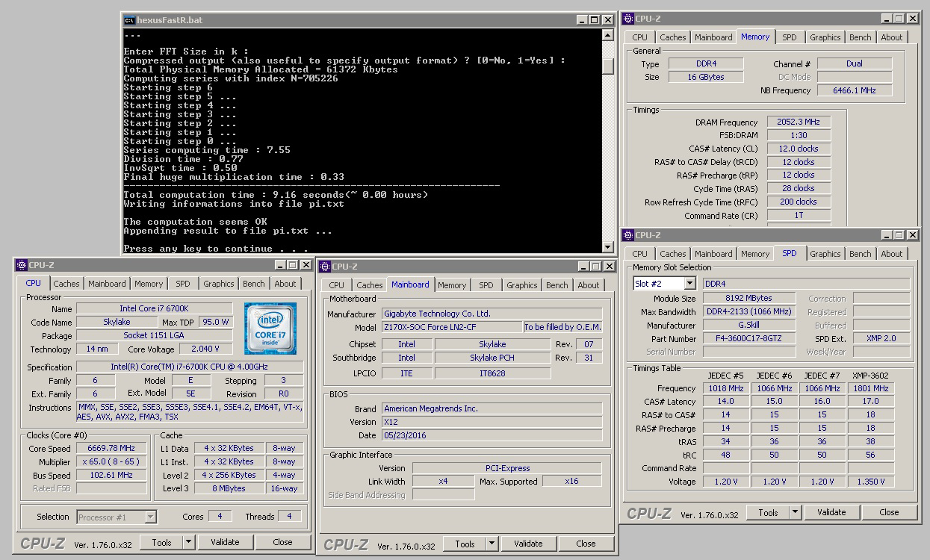The image size is (930, 560).
Task: Switch to the Caches tab in the CPU window
Action: pos(66,284)
